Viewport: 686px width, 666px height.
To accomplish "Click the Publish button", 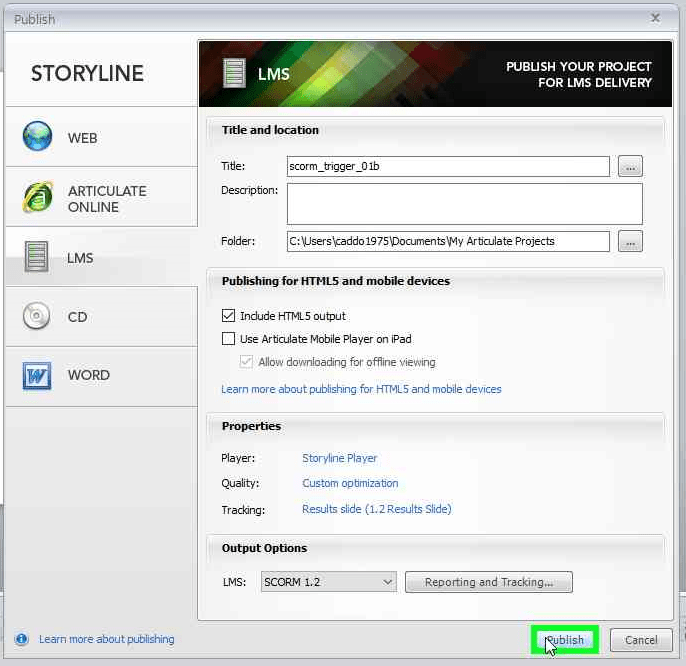I will pos(565,640).
